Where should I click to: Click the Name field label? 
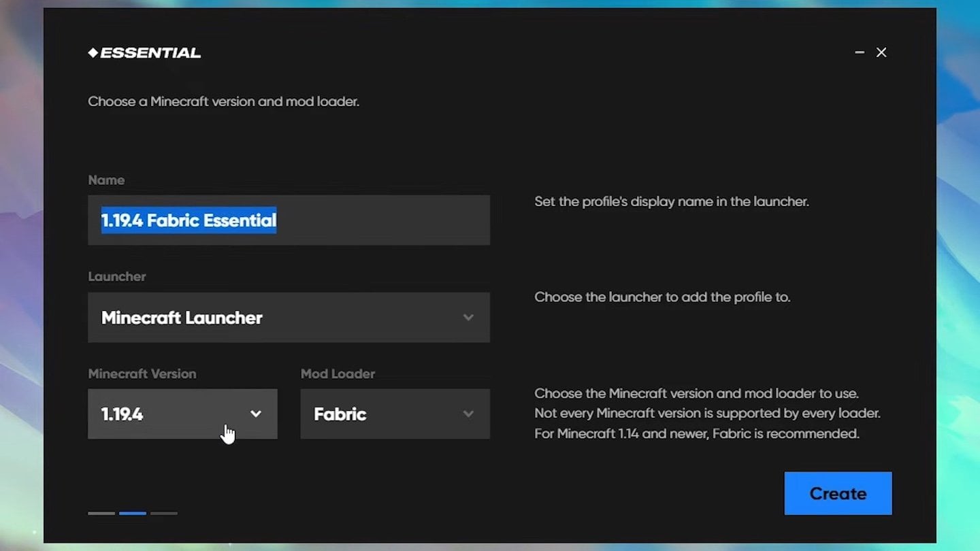pos(106,180)
